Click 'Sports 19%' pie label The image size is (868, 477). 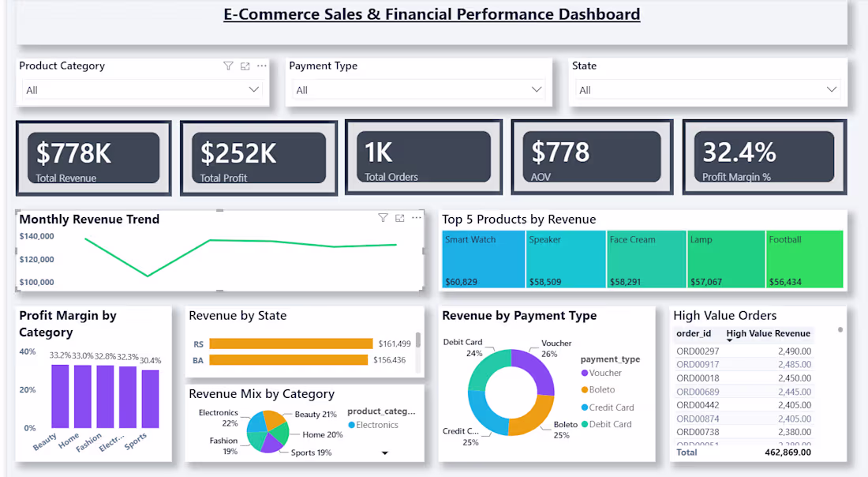click(x=311, y=453)
